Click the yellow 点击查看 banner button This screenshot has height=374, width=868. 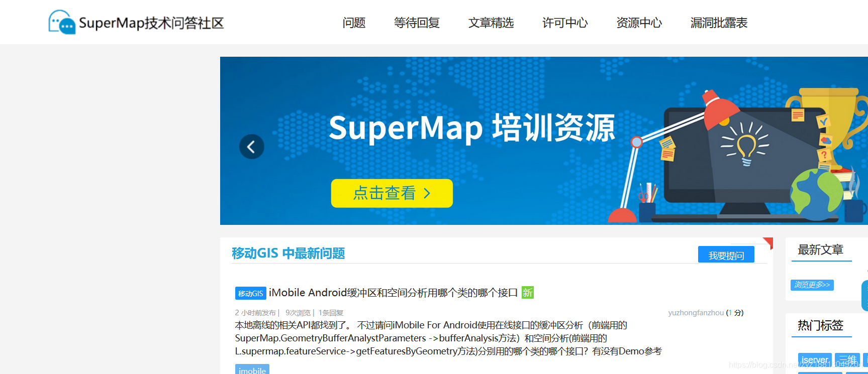pos(392,193)
